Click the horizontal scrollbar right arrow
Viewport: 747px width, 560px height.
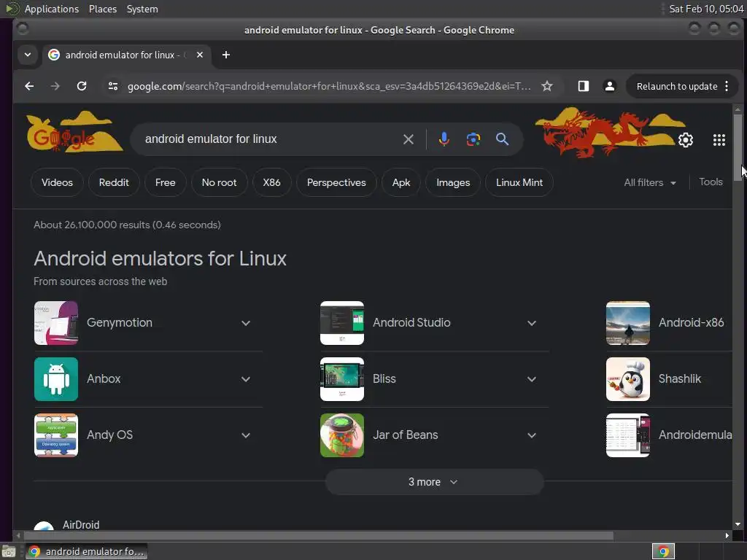tap(727, 536)
